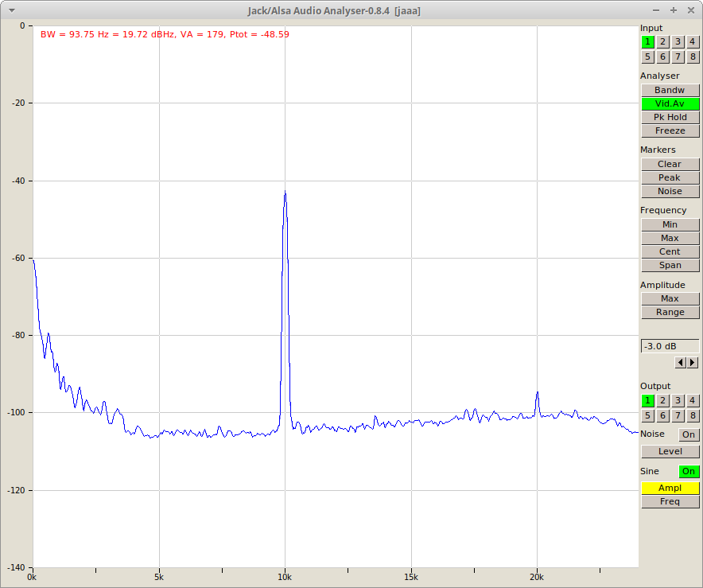
Task: Edit the -3.0 dB amplitude field
Action: click(669, 345)
